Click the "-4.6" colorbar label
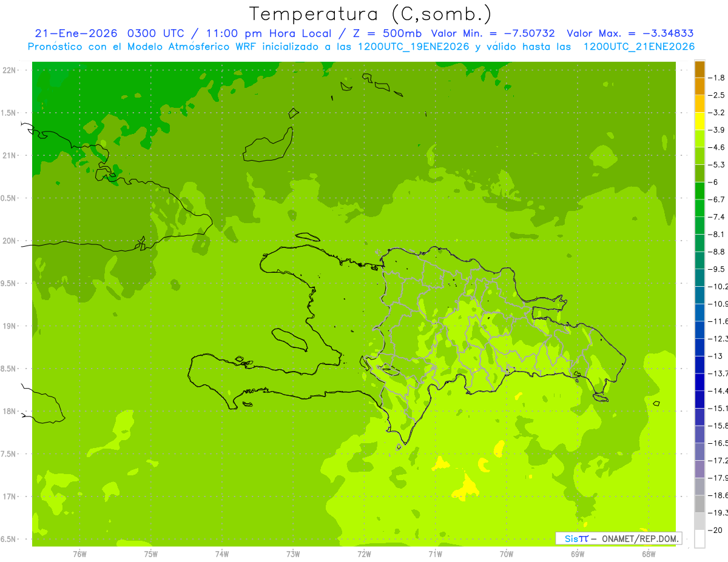 click(x=717, y=147)
